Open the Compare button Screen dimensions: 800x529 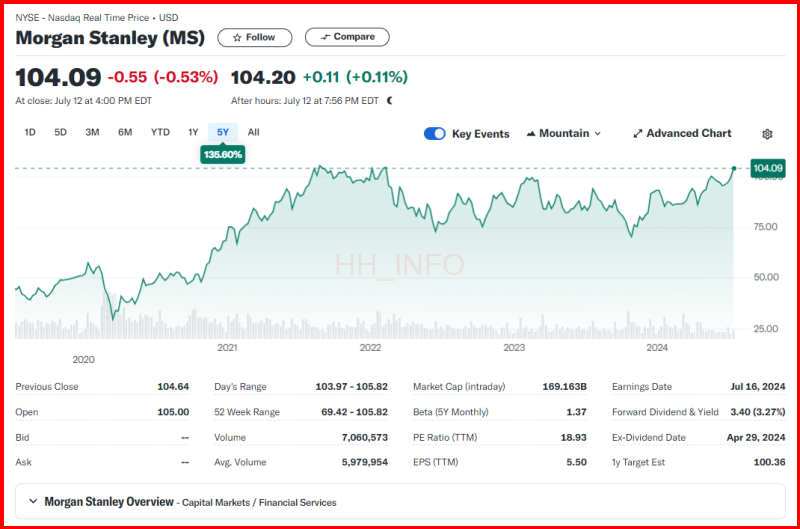[x=347, y=37]
